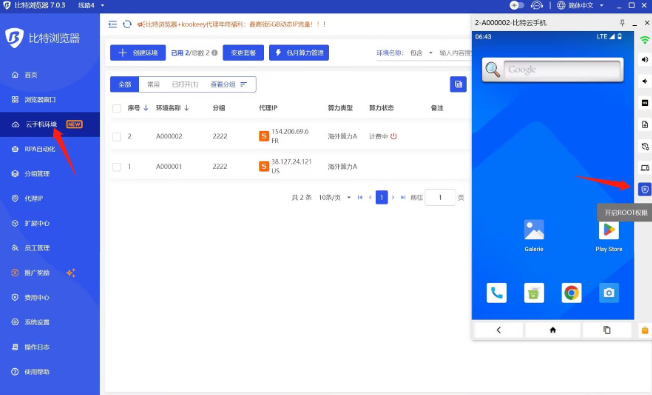652x395 pixels.
Task: Go to first page with pagination arrow
Action: point(360,198)
